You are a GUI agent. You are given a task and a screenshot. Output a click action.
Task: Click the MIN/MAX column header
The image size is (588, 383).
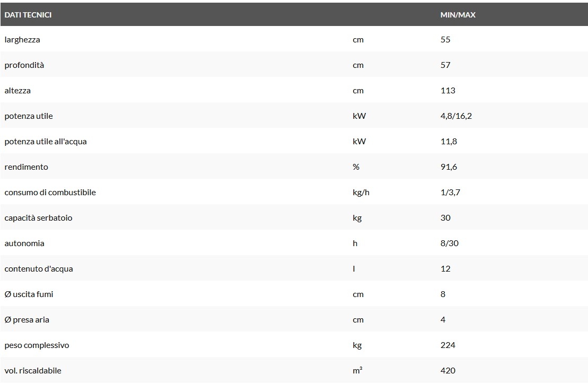tap(458, 15)
